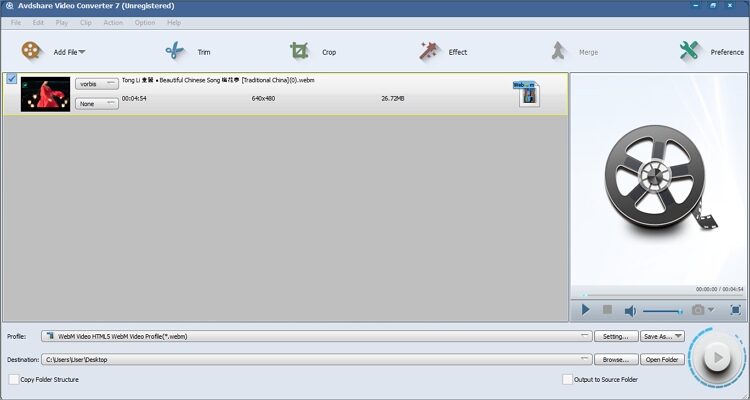The height and width of the screenshot is (400, 750).
Task: Adjust the preview volume slider
Action: (x=663, y=311)
